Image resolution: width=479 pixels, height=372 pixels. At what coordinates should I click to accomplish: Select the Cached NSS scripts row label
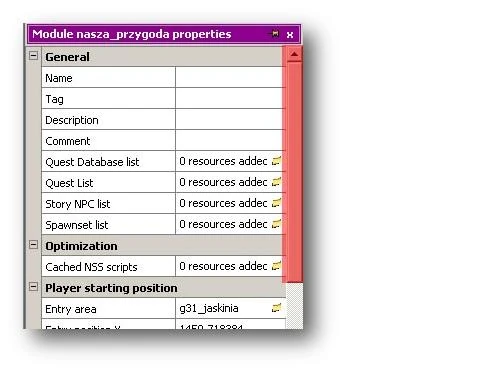(x=91, y=267)
